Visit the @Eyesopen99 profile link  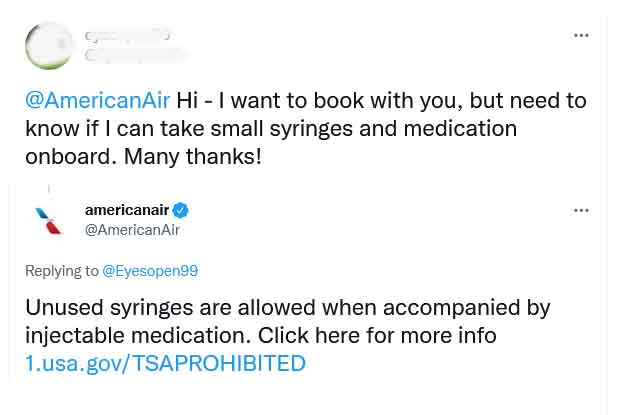click(x=150, y=271)
